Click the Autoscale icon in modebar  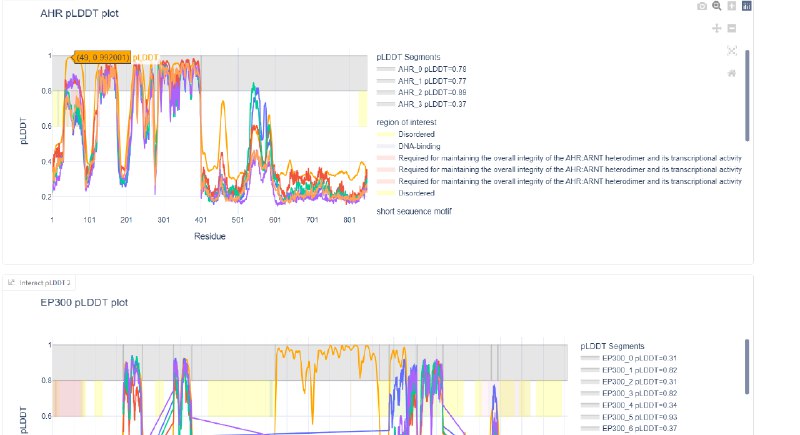(732, 50)
